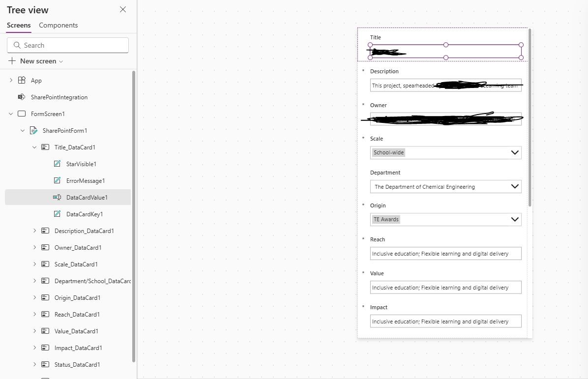The height and width of the screenshot is (379, 588).
Task: Expand the Description_DataCard1 node
Action: (x=34, y=231)
